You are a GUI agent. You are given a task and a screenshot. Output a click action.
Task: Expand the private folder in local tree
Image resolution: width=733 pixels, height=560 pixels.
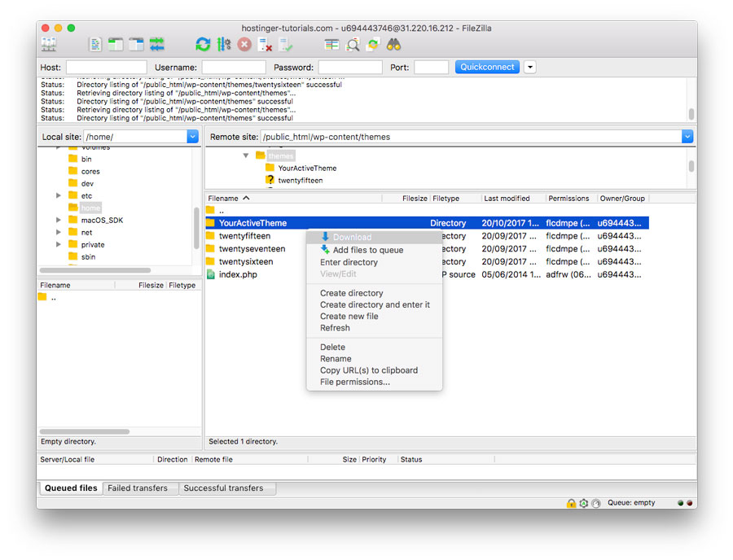click(59, 244)
